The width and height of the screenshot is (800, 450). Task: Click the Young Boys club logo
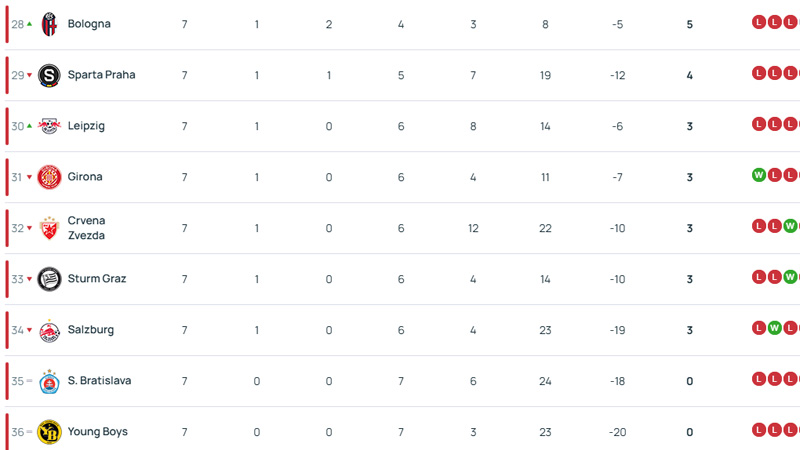click(x=49, y=432)
